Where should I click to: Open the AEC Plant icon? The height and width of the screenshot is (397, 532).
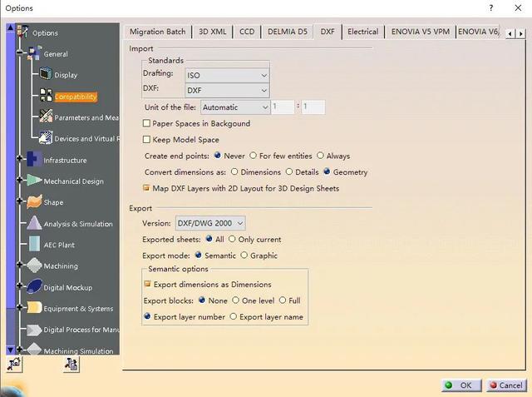(33, 245)
